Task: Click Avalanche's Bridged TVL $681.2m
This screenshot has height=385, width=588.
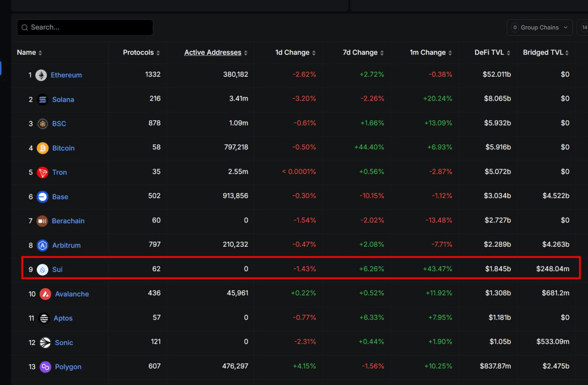Action: [555, 294]
